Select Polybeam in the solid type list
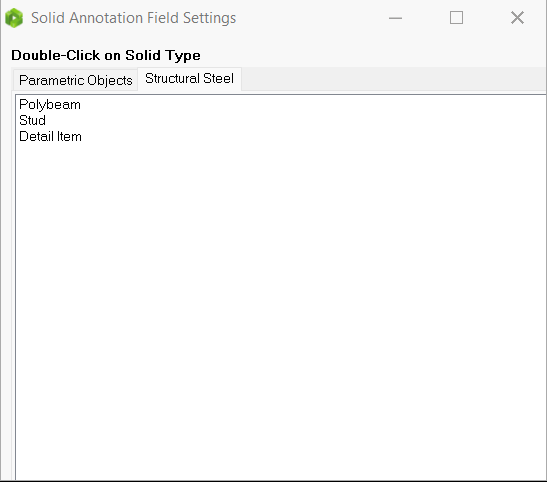 coord(50,105)
